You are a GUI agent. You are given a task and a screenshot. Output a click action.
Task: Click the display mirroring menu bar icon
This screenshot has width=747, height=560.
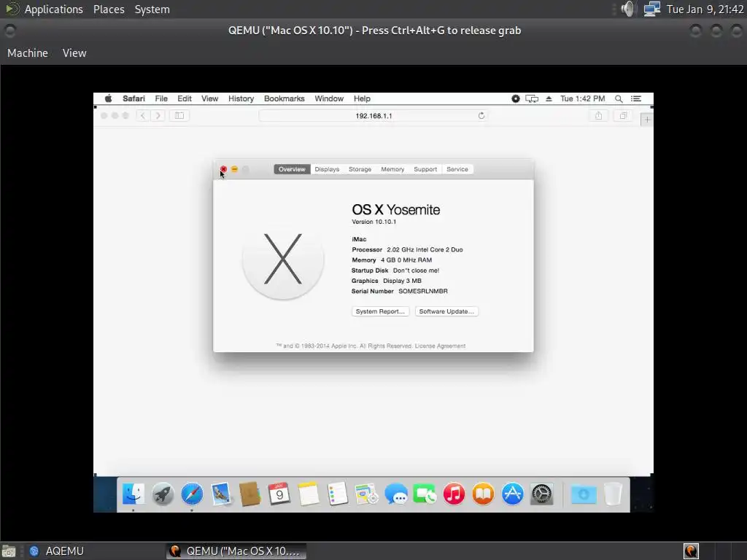532,98
